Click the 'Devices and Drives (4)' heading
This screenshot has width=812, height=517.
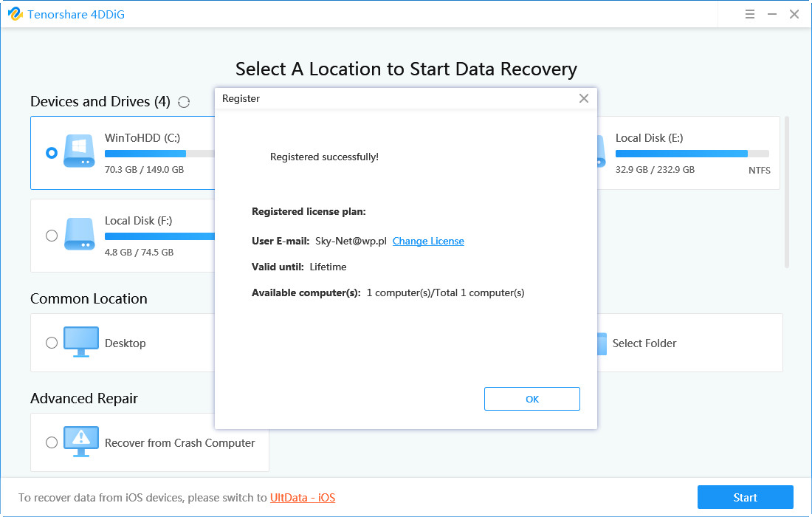tap(100, 101)
